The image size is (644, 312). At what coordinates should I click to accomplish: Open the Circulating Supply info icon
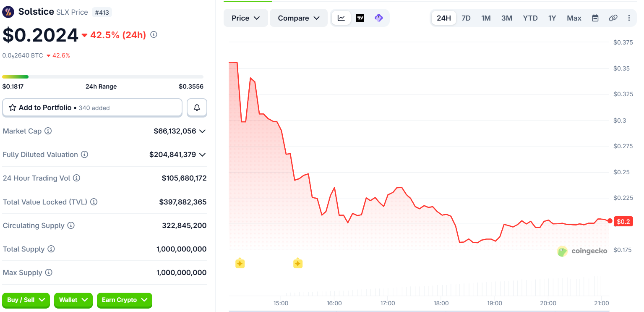coord(71,225)
